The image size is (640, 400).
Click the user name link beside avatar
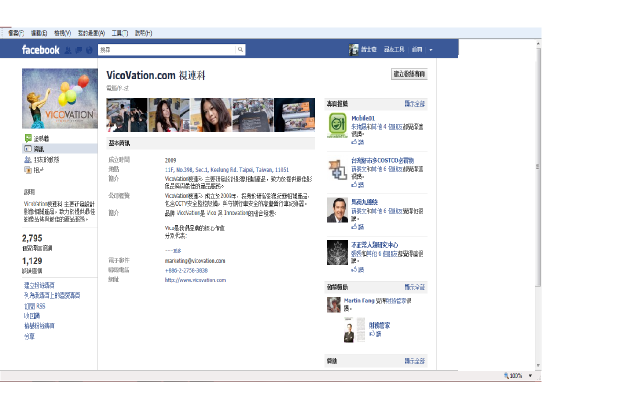(x=368, y=50)
